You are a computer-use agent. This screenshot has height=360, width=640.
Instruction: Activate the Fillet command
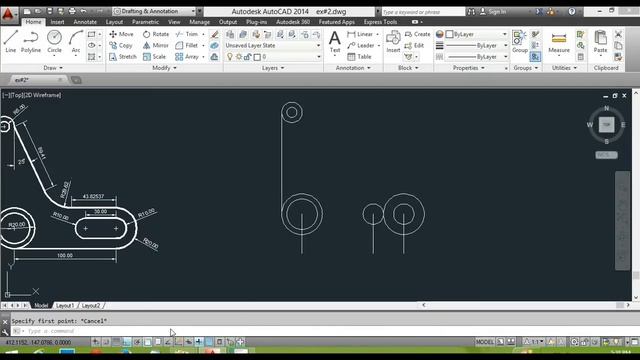pyautogui.click(x=187, y=45)
